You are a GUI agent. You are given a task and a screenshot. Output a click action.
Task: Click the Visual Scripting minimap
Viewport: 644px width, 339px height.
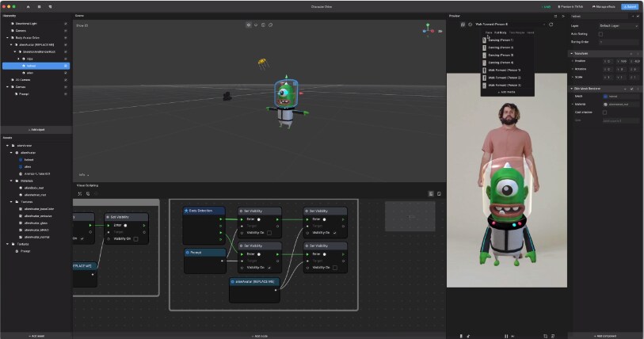tap(410, 216)
